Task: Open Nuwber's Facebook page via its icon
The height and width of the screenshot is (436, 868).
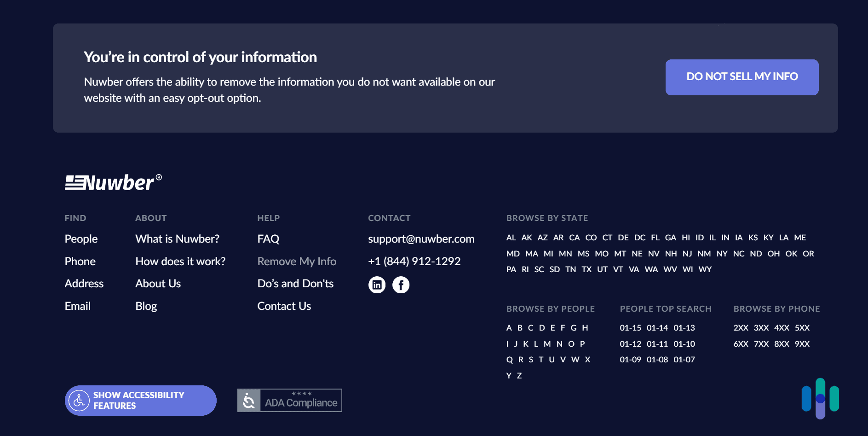Action: pyautogui.click(x=401, y=285)
